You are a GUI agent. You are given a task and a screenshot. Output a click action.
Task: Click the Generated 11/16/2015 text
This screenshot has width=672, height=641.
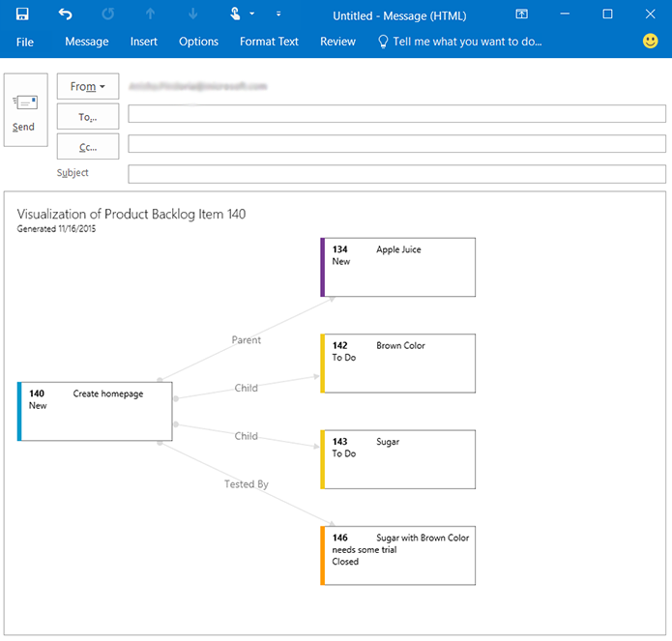click(x=56, y=229)
